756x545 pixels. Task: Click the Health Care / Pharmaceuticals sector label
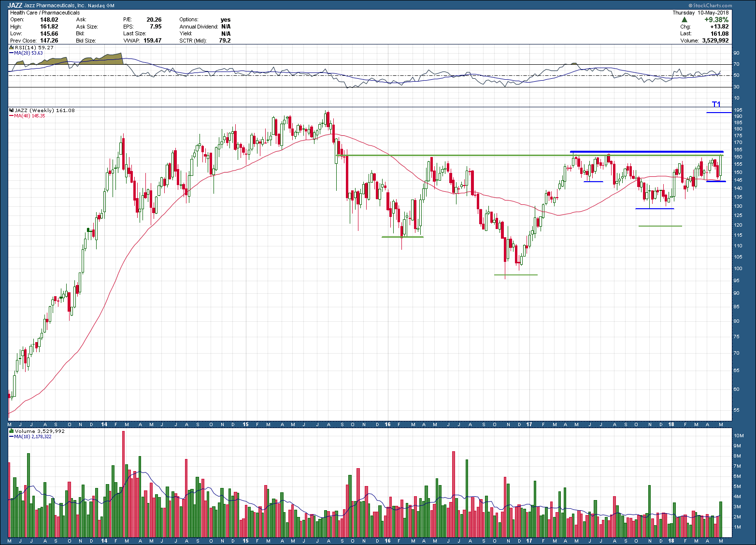45,13
